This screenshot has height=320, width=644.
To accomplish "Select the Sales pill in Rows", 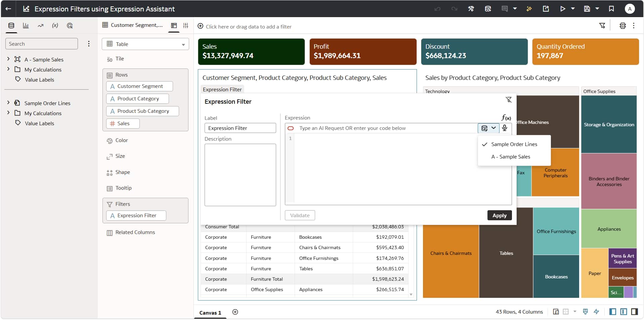I will coord(123,124).
